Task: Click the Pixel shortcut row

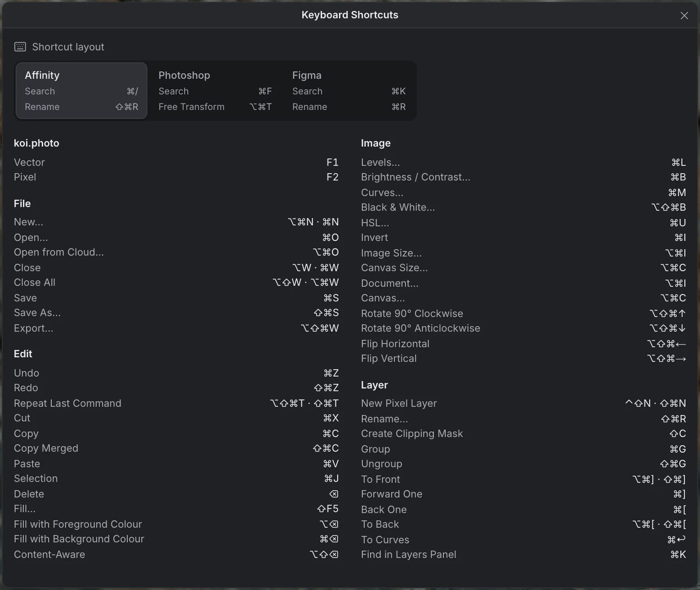Action: (x=176, y=177)
